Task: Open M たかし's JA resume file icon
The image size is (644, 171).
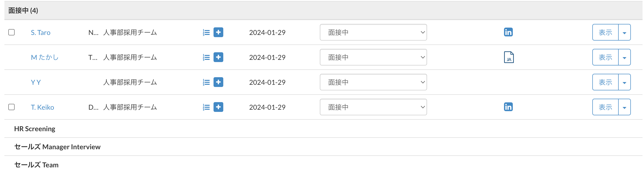Action: click(508, 57)
